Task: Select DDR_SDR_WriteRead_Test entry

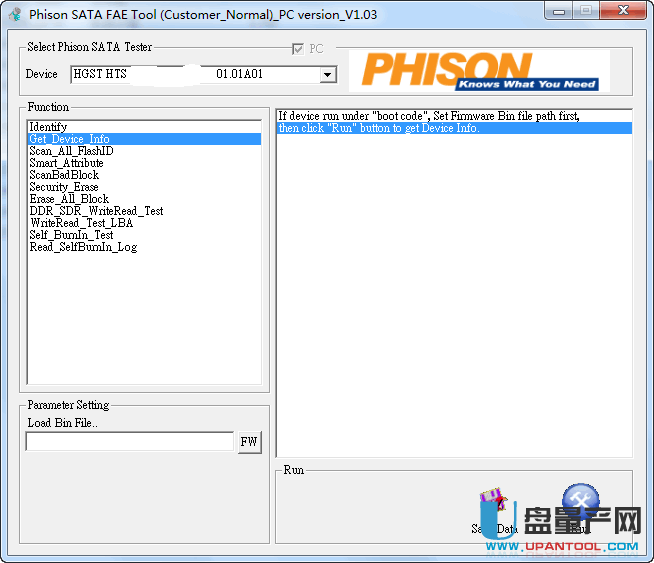Action: tap(96, 211)
